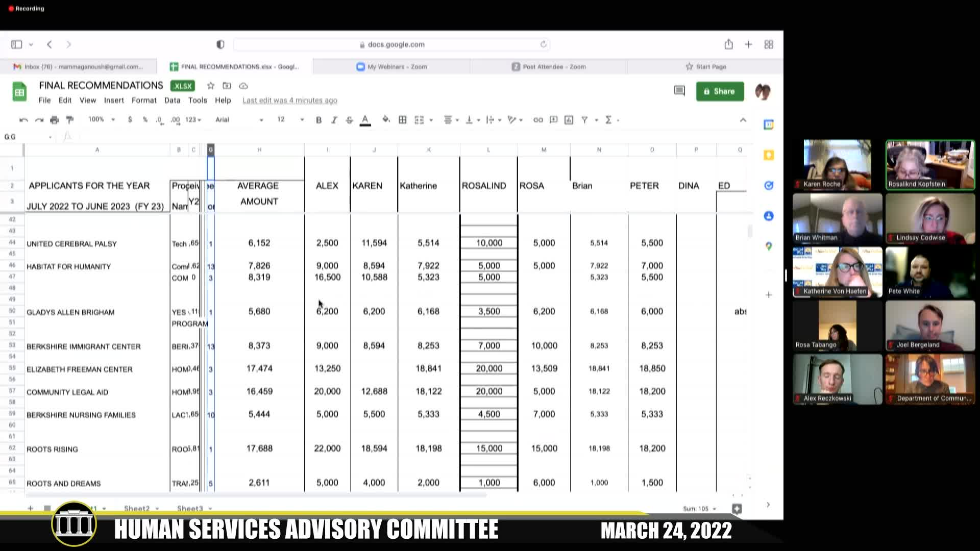Open text rotation dropdown

(x=514, y=120)
